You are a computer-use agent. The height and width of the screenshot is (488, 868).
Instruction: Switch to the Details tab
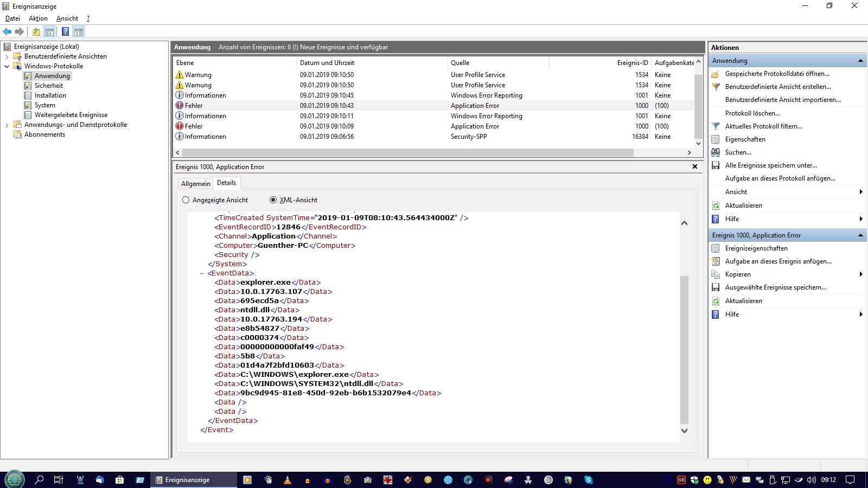coord(226,183)
